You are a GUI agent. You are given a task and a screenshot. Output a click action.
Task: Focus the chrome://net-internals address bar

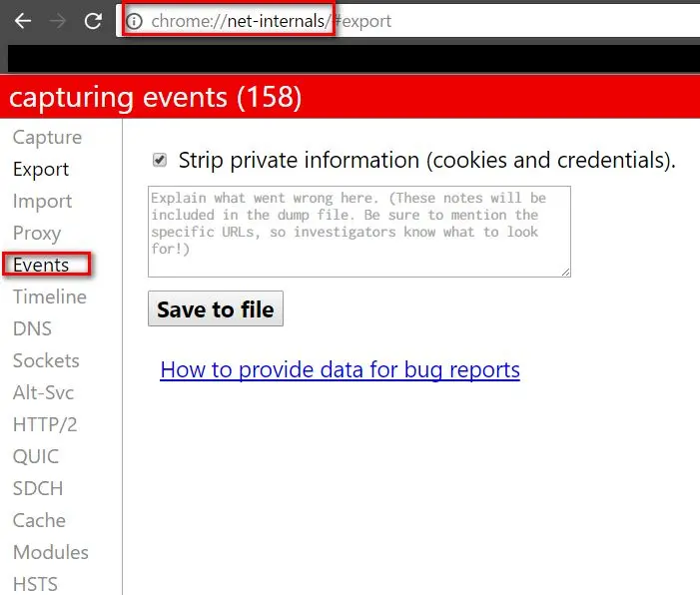tap(407, 21)
